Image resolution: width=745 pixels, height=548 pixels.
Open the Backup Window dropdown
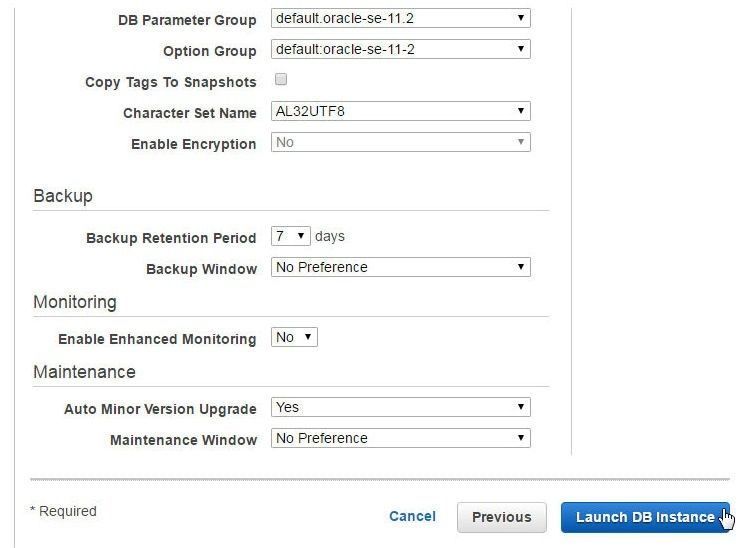tap(401, 267)
